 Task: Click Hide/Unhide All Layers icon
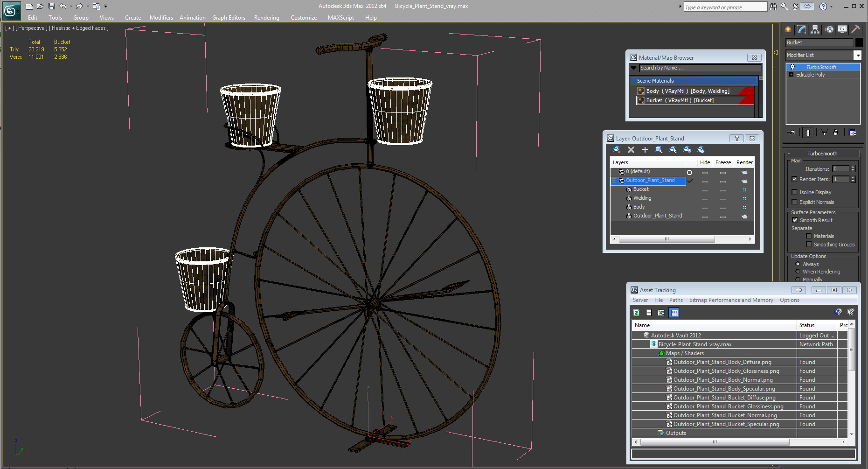click(x=687, y=150)
